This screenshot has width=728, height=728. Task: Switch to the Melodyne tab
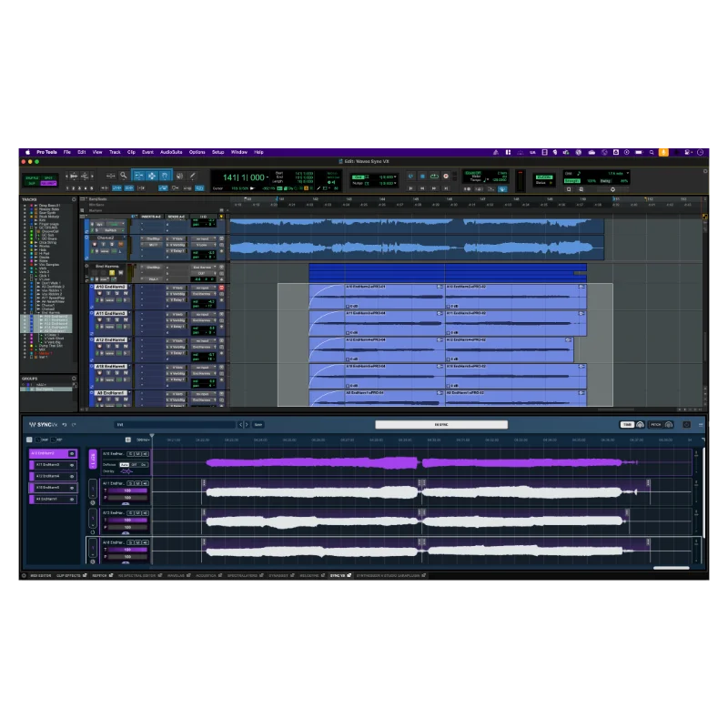point(308,575)
